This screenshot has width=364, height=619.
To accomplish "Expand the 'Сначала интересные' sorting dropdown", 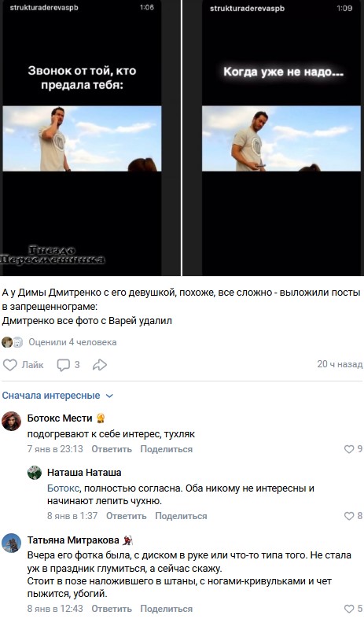I will tap(57, 395).
